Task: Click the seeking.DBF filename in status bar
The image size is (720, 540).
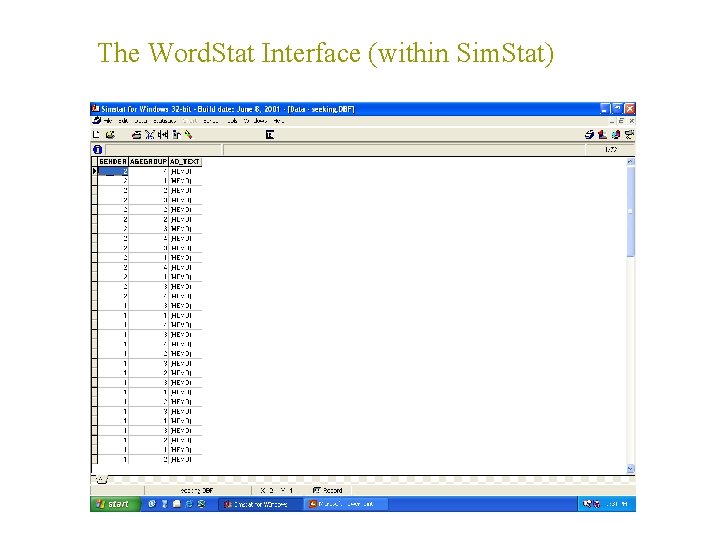Action: coord(197,490)
